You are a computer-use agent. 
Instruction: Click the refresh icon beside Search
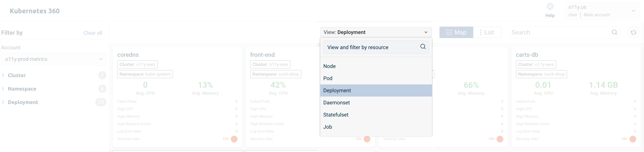click(633, 32)
